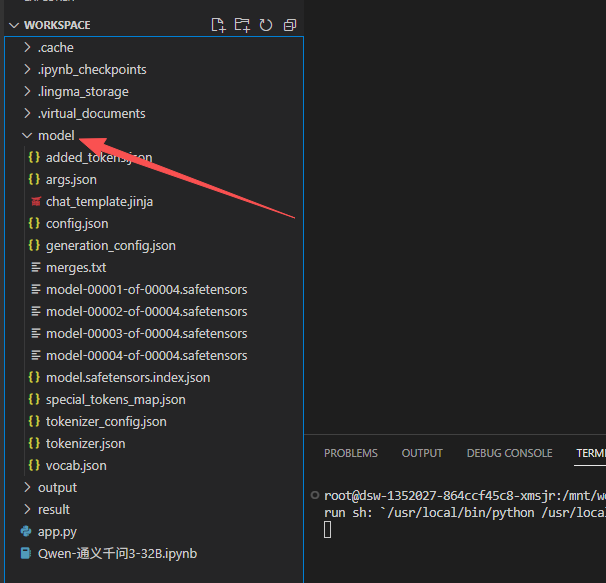Open tokenizer.json file
Viewport: 606px width, 583px height.
85,444
